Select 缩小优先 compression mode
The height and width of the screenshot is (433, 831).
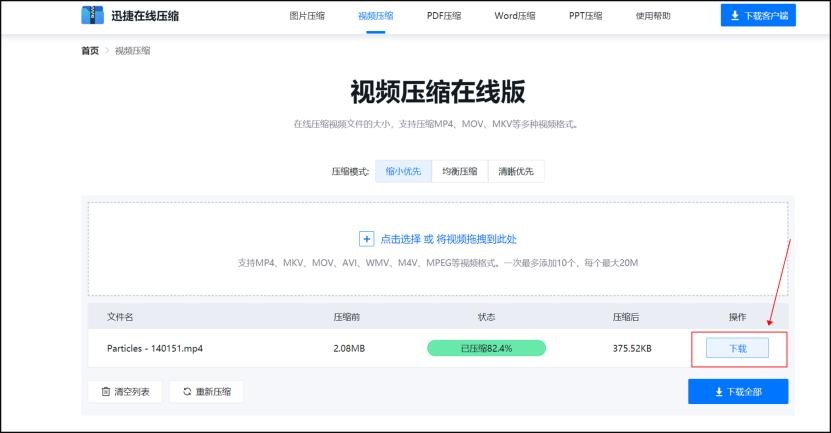403,171
